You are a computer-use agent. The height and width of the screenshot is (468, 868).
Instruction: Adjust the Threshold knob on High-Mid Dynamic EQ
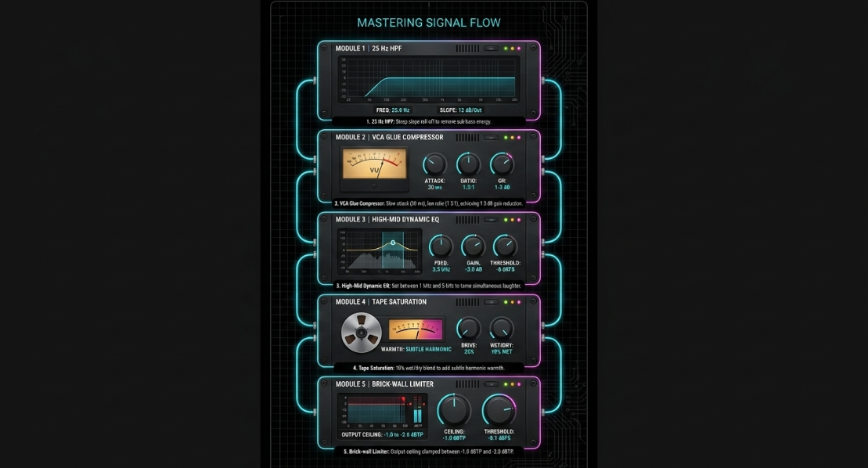point(506,247)
